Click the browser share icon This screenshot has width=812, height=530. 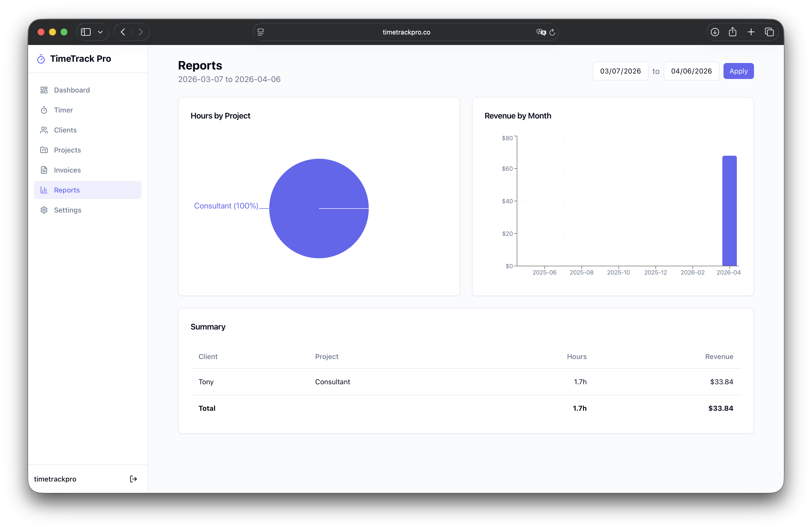click(732, 32)
